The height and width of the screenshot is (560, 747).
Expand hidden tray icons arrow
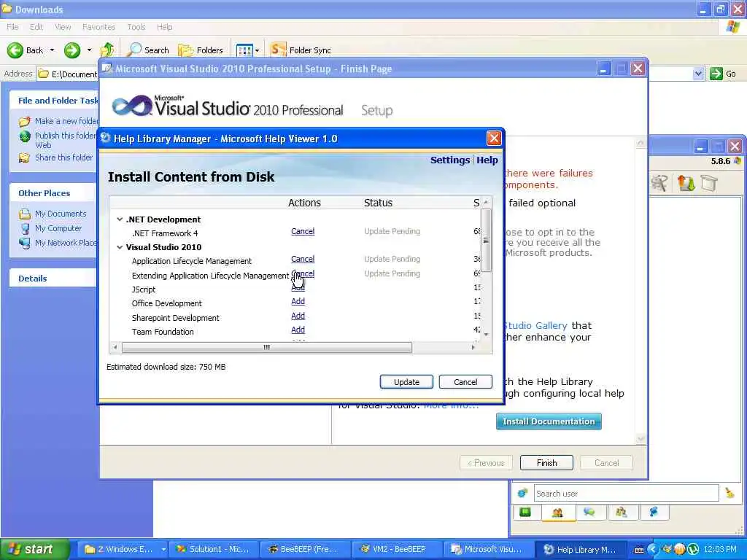click(x=653, y=550)
